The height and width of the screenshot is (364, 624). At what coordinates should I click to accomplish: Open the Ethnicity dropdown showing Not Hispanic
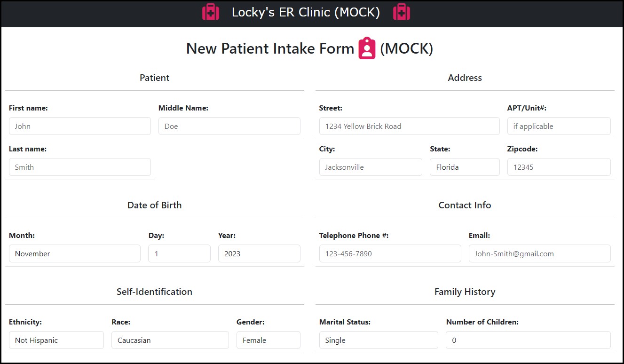tap(56, 340)
